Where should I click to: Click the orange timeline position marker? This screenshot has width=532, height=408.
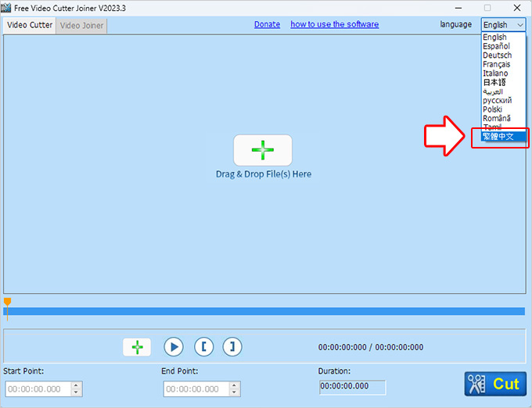[x=7, y=302]
